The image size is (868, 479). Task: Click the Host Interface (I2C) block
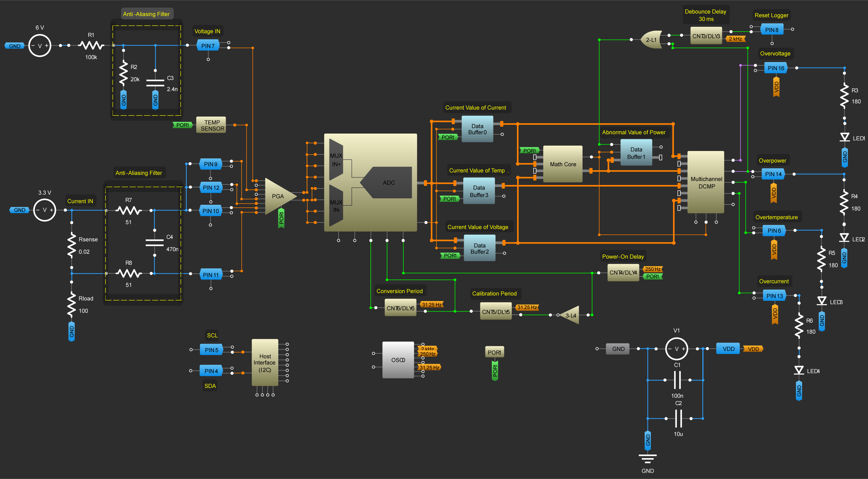click(x=265, y=363)
